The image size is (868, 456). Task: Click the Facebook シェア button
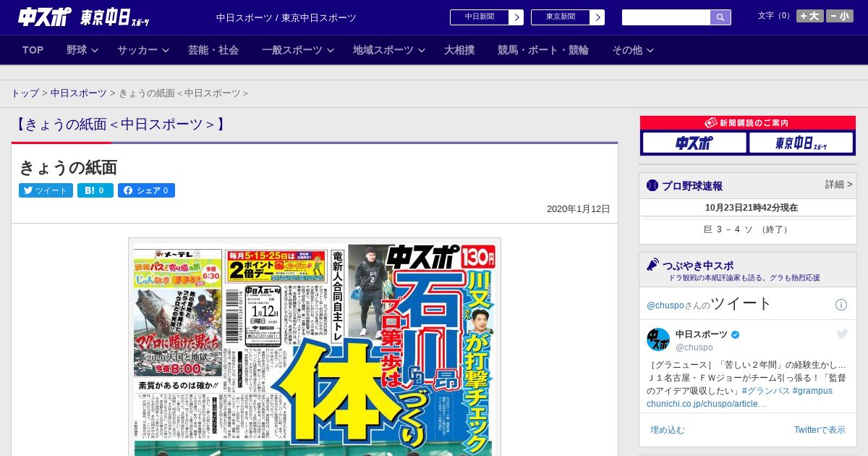146,190
